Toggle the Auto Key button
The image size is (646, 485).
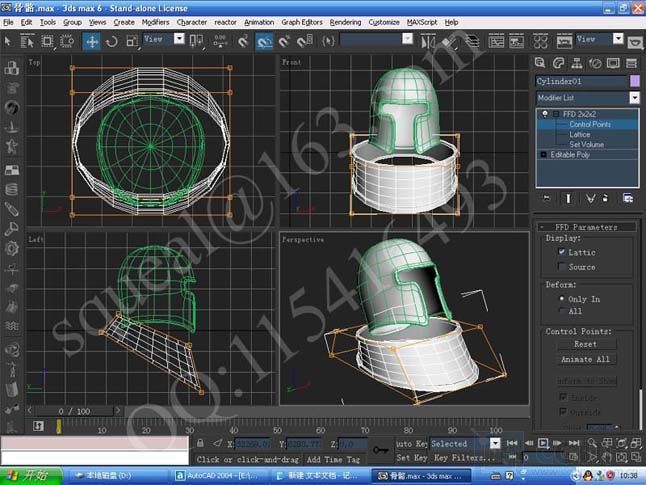click(411, 443)
